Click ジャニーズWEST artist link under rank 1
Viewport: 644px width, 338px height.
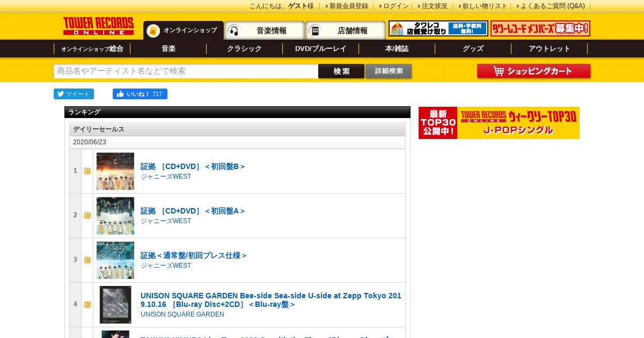coord(166,177)
